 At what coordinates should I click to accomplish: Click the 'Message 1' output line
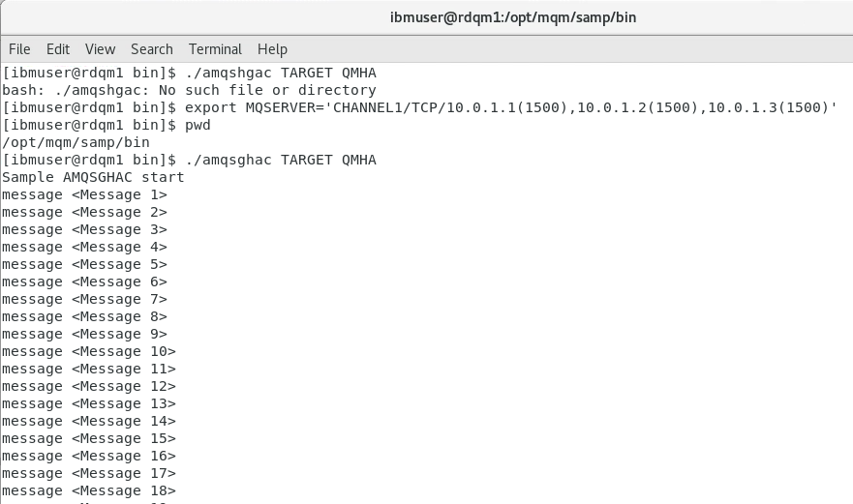[85, 194]
